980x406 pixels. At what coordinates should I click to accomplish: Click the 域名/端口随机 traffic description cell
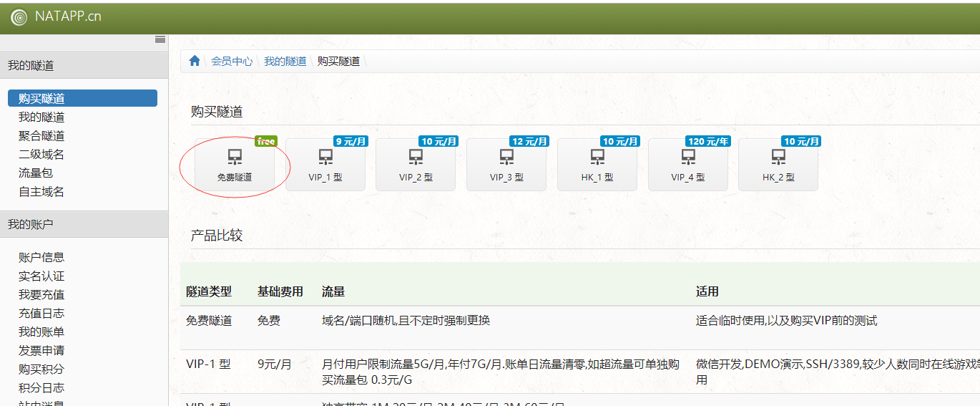point(406,321)
